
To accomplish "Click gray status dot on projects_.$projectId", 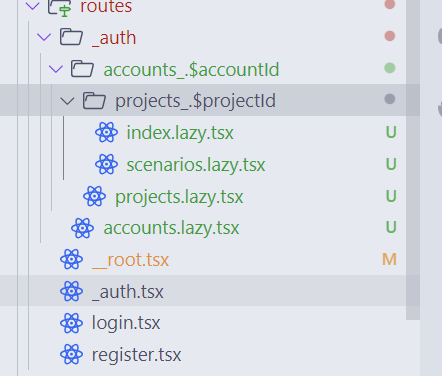I will pyautogui.click(x=390, y=99).
